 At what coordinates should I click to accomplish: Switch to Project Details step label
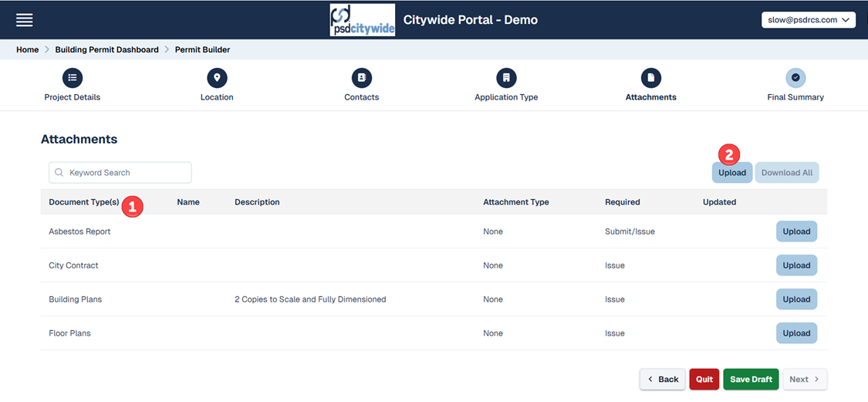point(72,97)
